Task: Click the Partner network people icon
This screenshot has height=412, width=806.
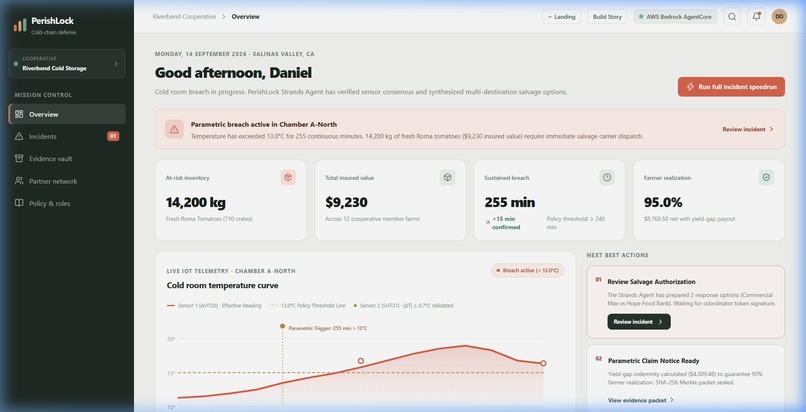Action: tap(19, 181)
